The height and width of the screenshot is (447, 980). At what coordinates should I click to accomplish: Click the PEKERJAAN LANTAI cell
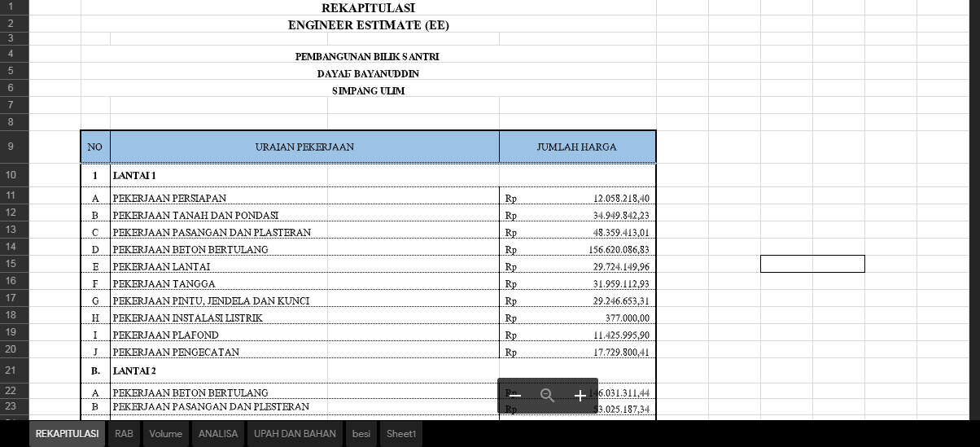(304, 266)
